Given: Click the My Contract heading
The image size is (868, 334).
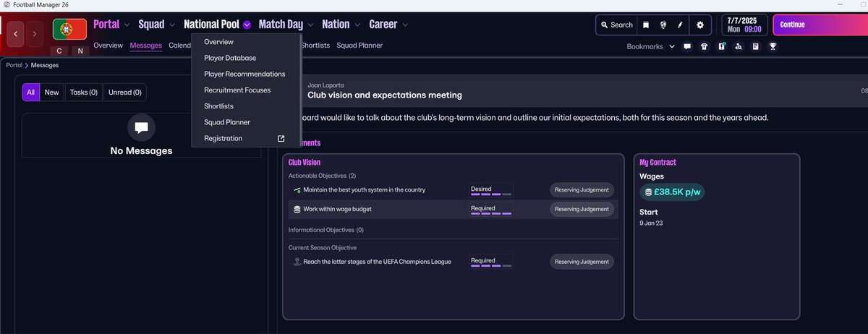Looking at the screenshot, I should (658, 163).
